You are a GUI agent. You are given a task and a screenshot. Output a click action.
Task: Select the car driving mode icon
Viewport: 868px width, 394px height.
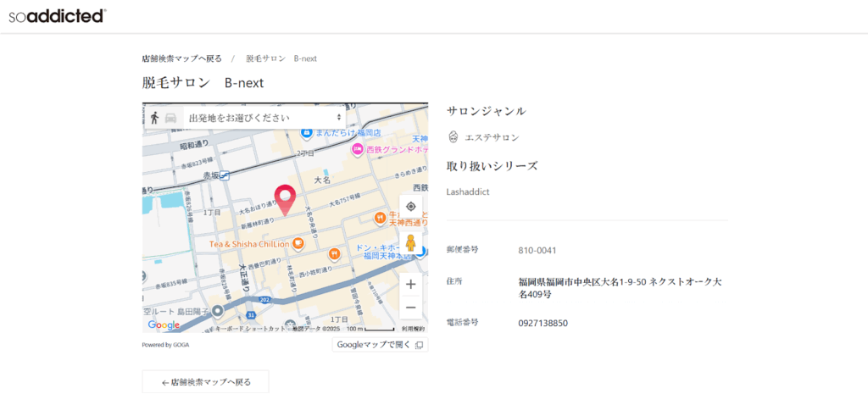coord(170,118)
